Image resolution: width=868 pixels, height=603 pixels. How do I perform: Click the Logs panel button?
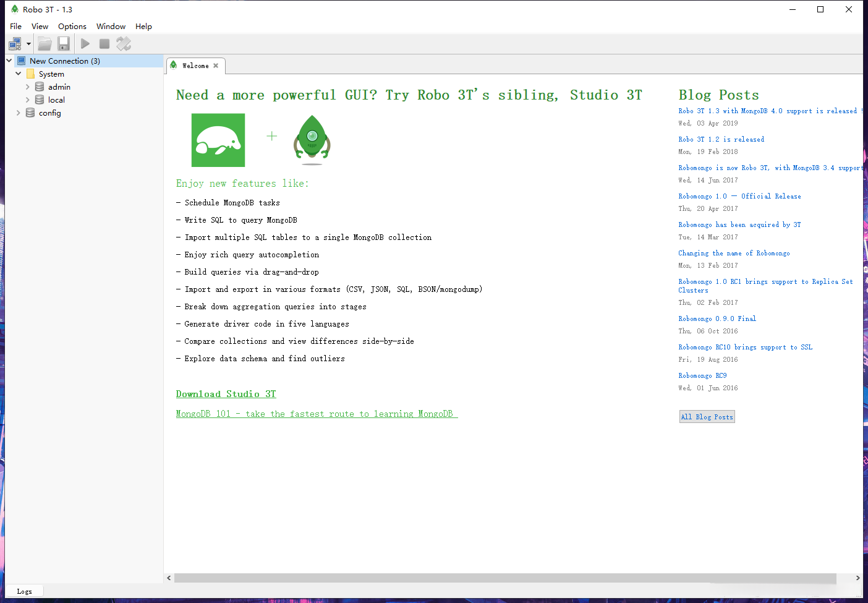(x=25, y=591)
